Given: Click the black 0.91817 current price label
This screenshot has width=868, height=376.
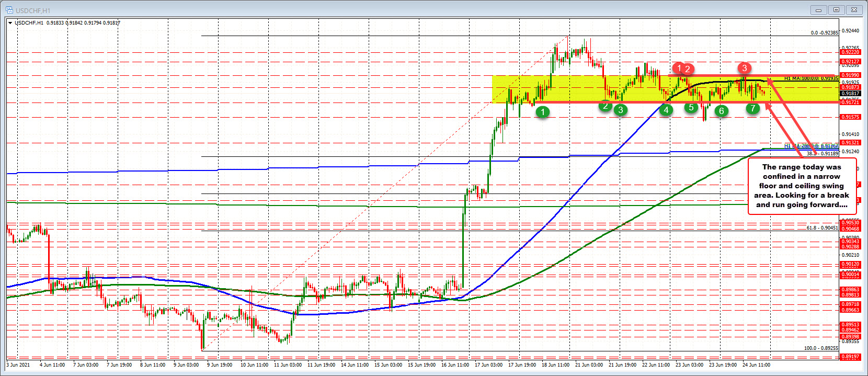Looking at the screenshot, I should point(850,94).
